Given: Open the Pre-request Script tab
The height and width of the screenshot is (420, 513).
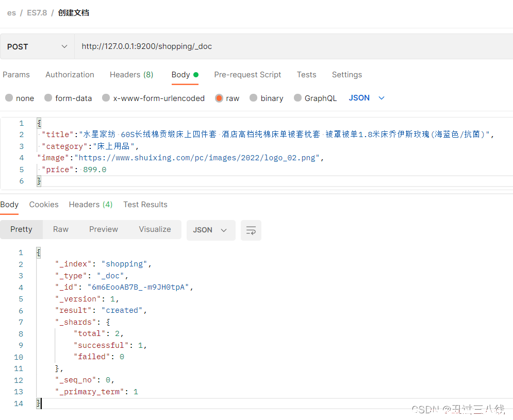Looking at the screenshot, I should click(x=247, y=75).
